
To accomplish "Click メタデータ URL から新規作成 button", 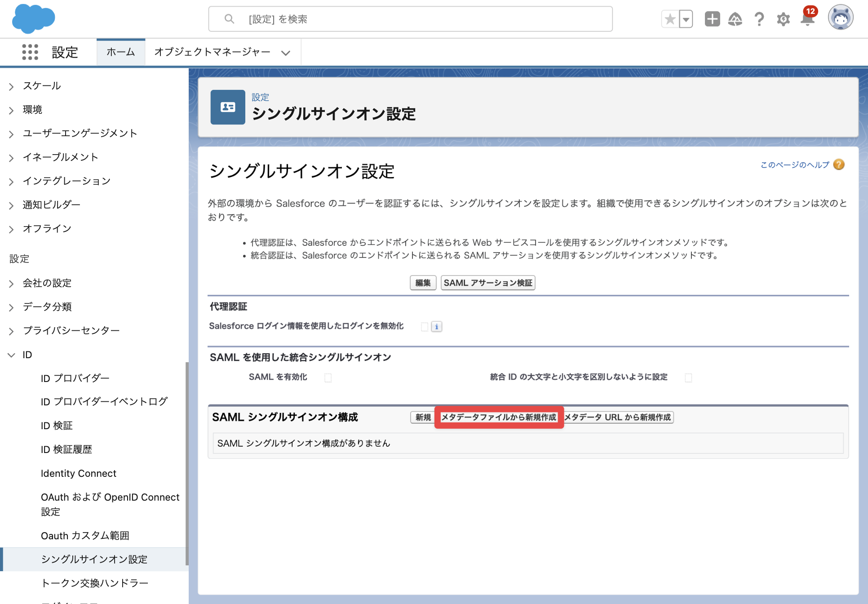I will click(x=618, y=417).
